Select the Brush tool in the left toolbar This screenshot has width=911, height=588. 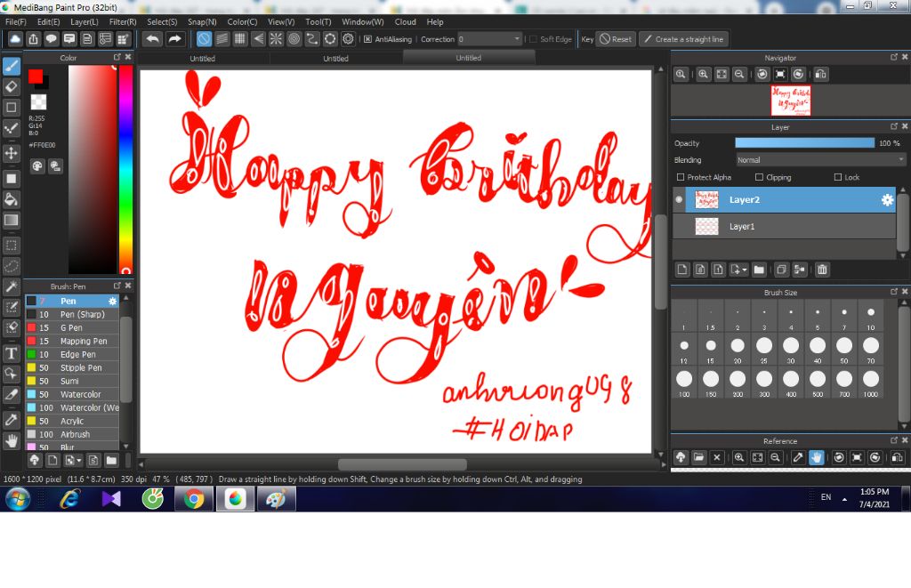(x=11, y=66)
